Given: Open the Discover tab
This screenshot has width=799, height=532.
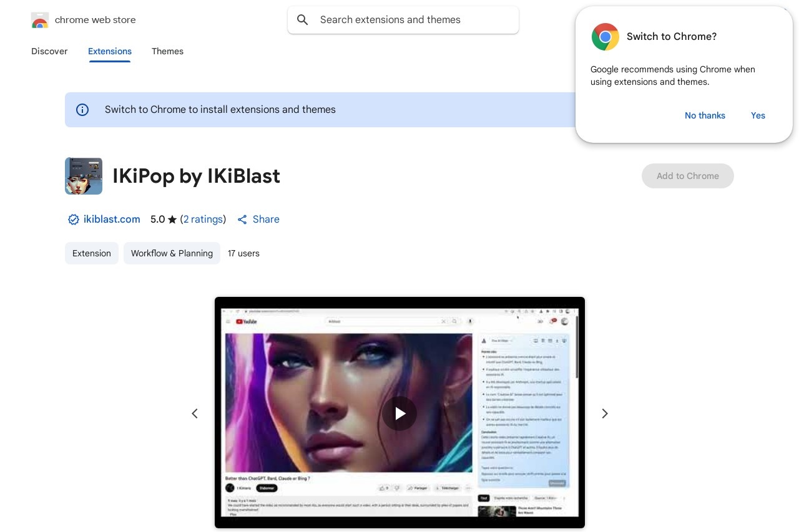Looking at the screenshot, I should pos(49,51).
